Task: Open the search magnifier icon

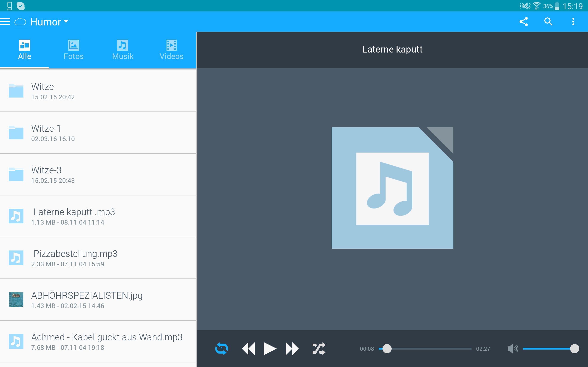Action: click(x=548, y=22)
